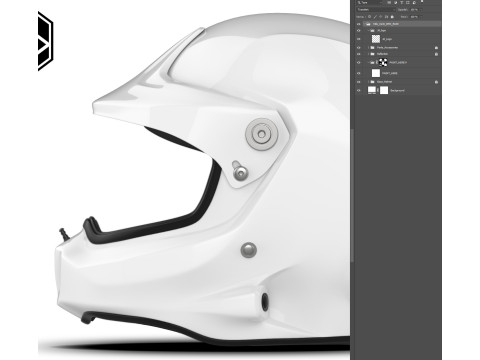The height and width of the screenshot is (360, 480).
Task: Select the 'Reflection' layer name
Action: [x=382, y=54]
